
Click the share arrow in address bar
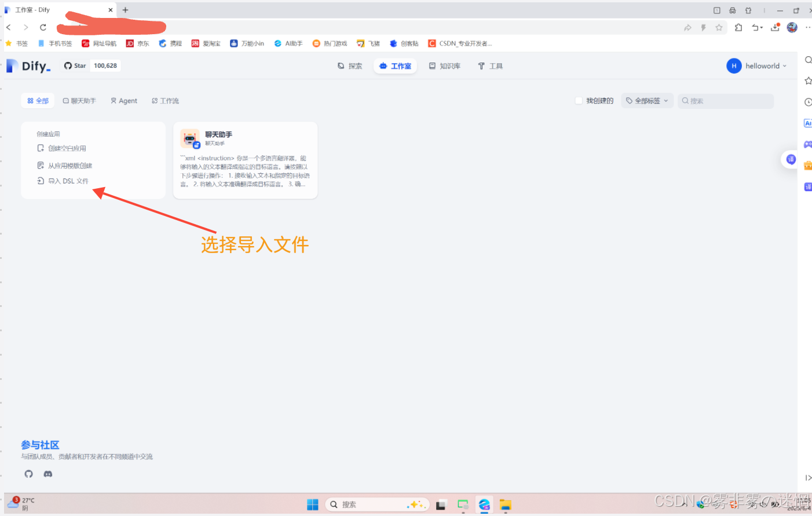[x=687, y=27]
